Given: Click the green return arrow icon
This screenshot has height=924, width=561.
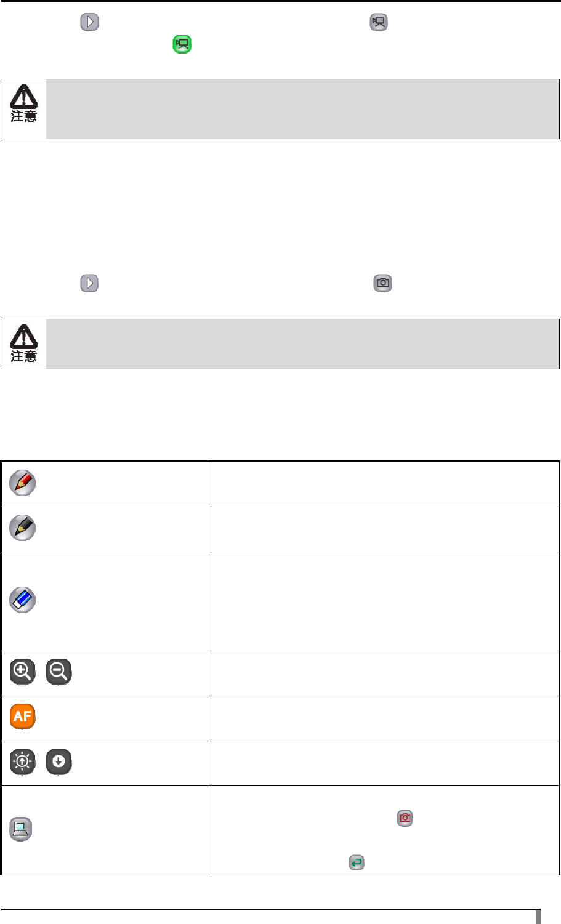Looking at the screenshot, I should point(356,862).
